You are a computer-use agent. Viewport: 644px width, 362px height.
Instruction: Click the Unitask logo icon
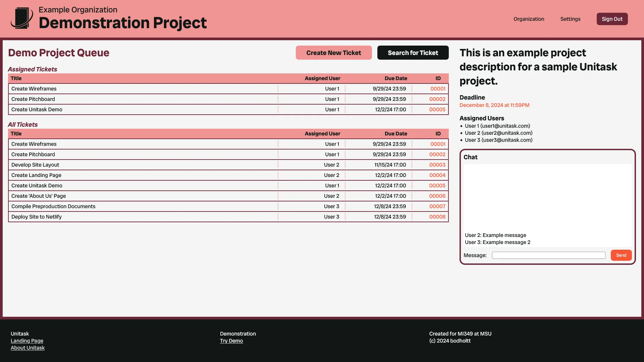pyautogui.click(x=21, y=17)
